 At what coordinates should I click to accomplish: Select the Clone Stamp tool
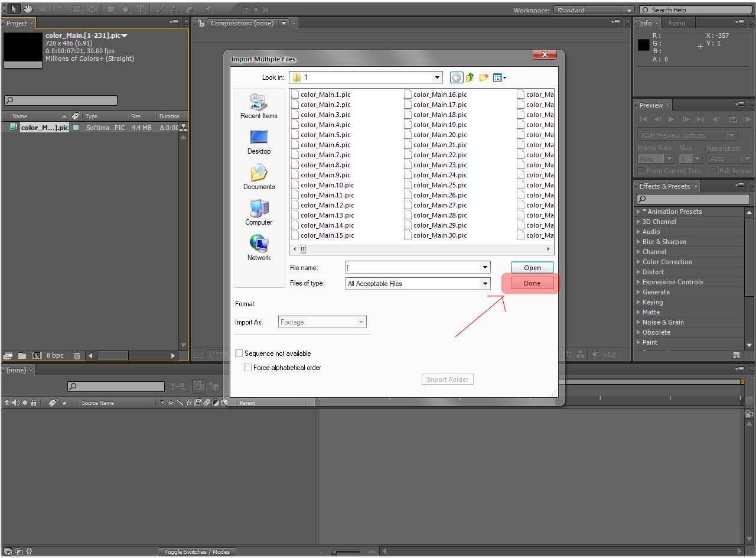pyautogui.click(x=174, y=9)
